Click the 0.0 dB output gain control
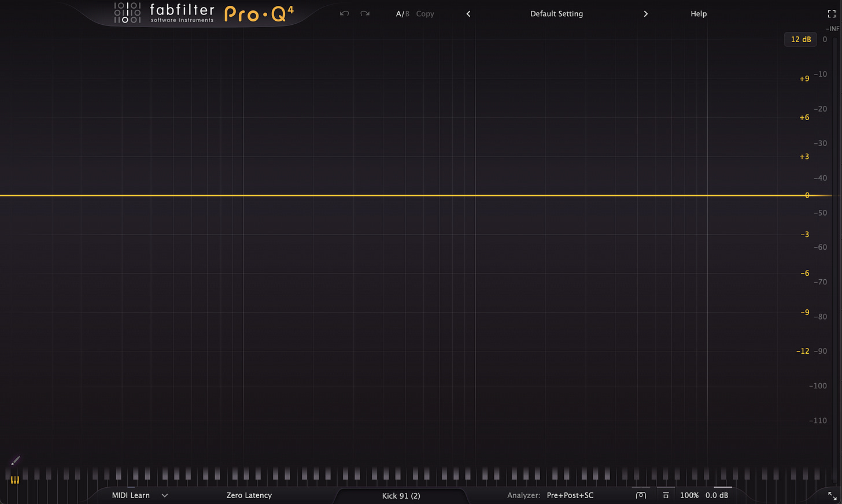The height and width of the screenshot is (504, 842). (x=717, y=495)
